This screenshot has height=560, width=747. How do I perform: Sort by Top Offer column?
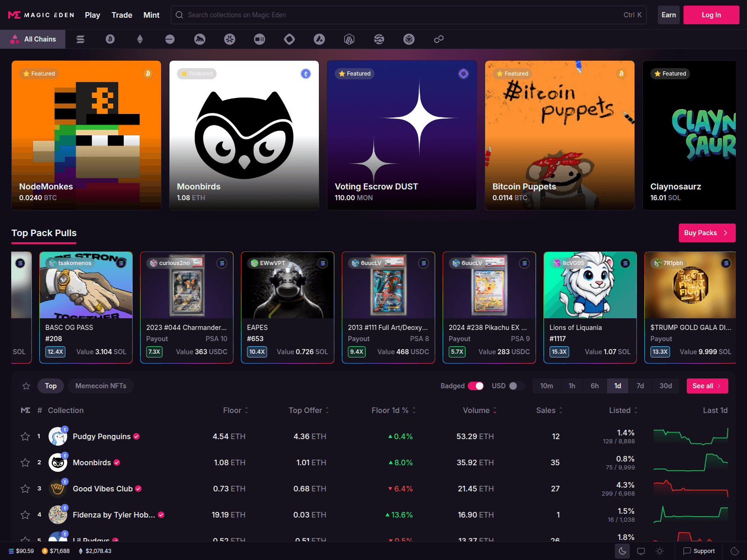[x=309, y=410]
